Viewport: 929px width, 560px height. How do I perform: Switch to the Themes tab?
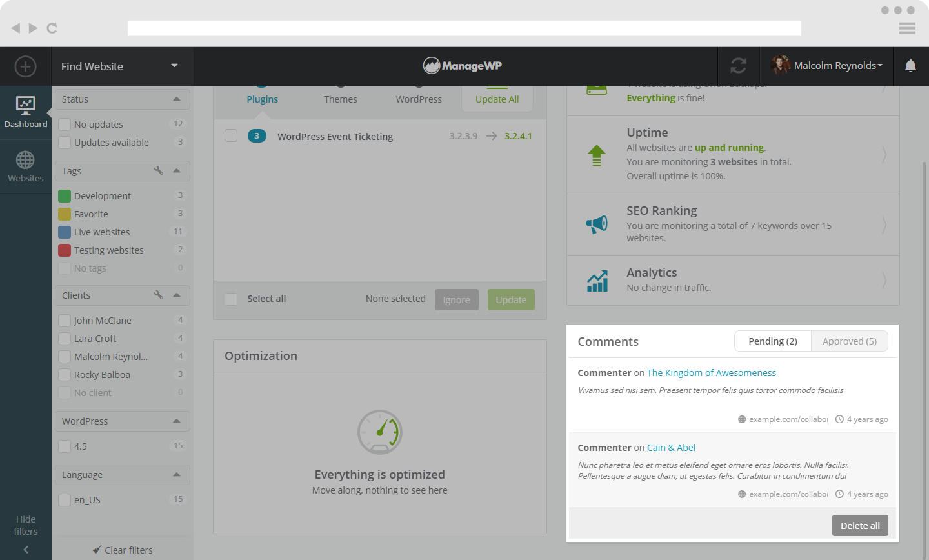point(341,99)
